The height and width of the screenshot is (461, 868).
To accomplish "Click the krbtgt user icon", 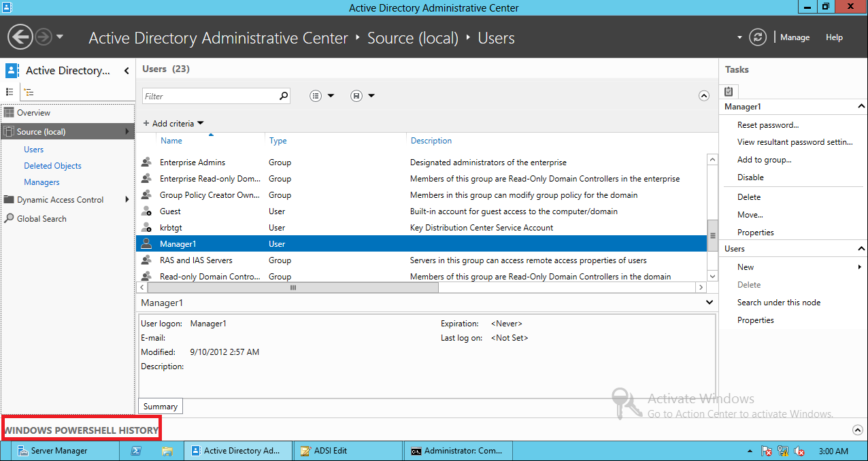I will [x=146, y=228].
